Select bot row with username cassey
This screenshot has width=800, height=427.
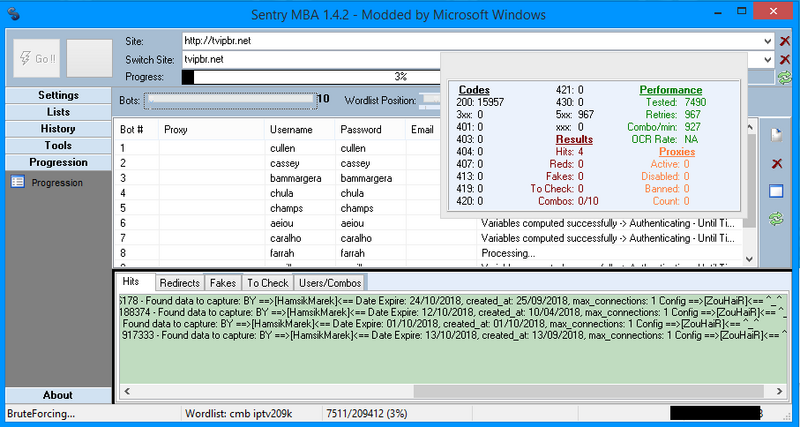278,164
